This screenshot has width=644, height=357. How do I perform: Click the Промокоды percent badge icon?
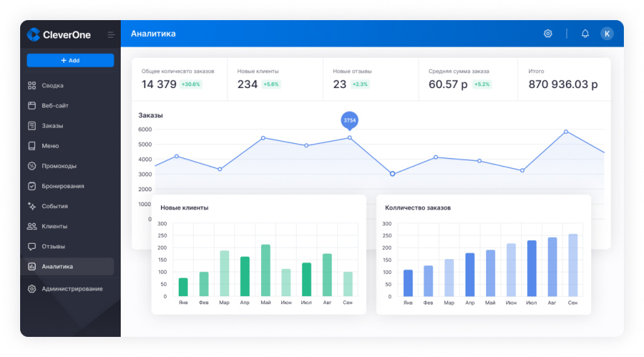pyautogui.click(x=32, y=166)
